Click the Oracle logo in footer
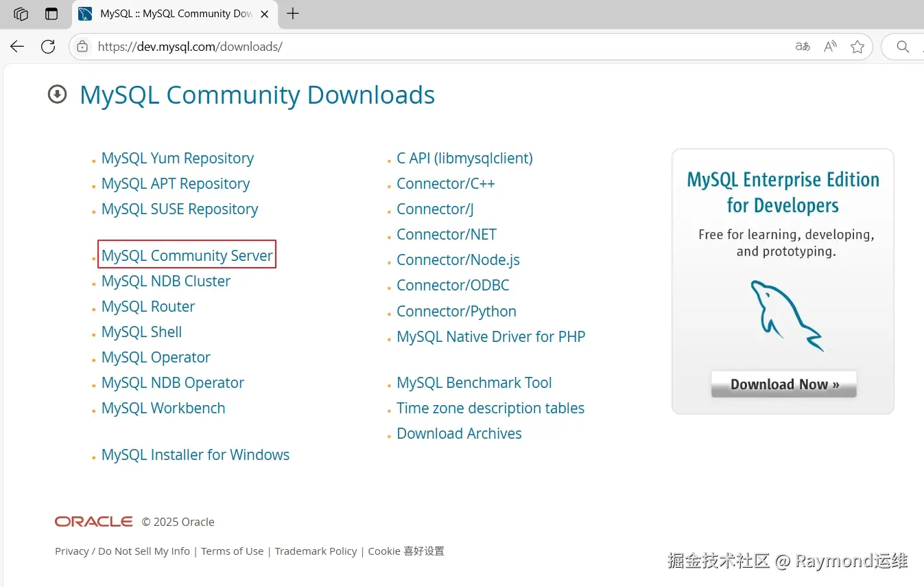Viewport: 924px width, 587px height. tap(94, 522)
